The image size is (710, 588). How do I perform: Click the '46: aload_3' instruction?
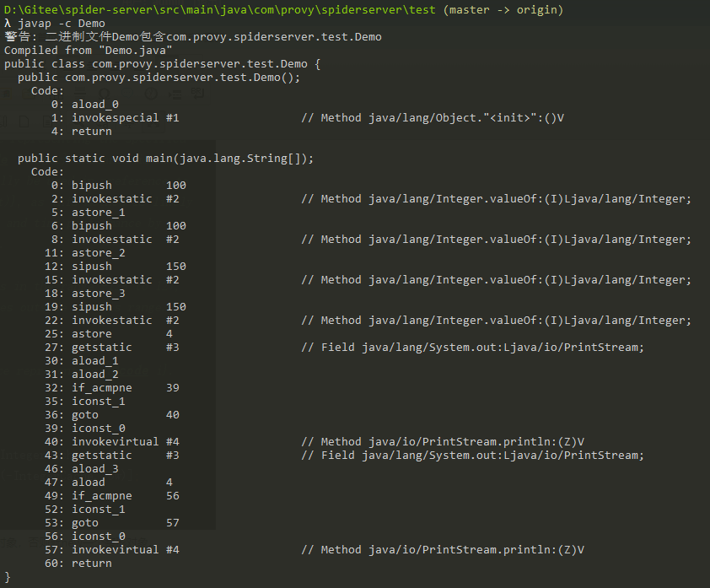(x=82, y=469)
